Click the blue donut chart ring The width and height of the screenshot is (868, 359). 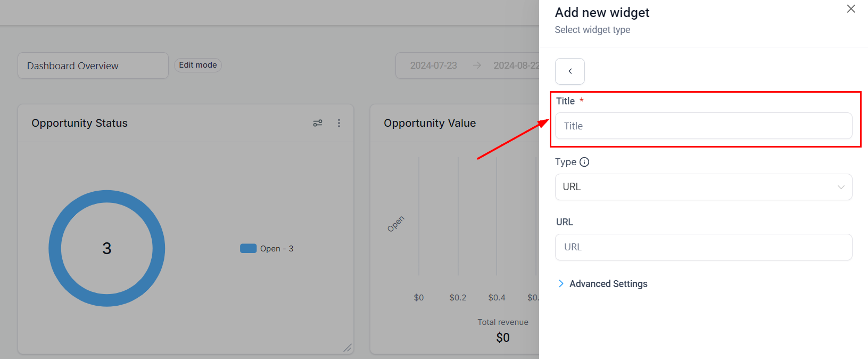click(55, 248)
